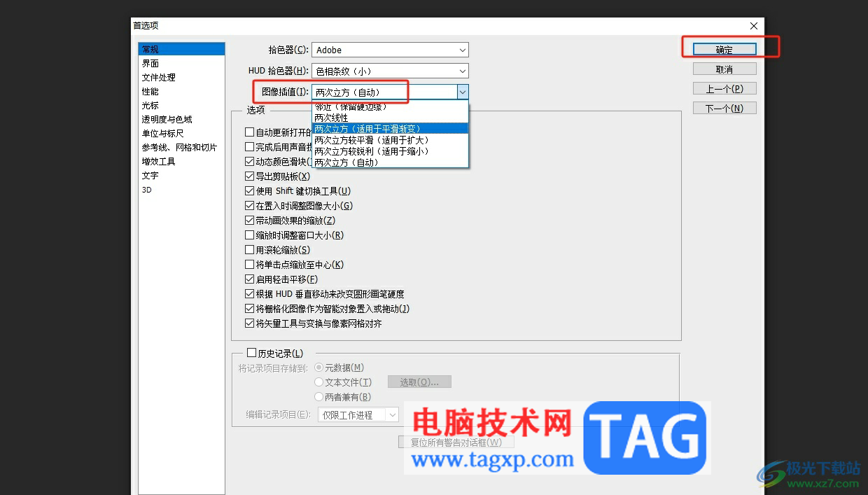Toggle 自动更新打开的 checkbox

pyautogui.click(x=249, y=132)
